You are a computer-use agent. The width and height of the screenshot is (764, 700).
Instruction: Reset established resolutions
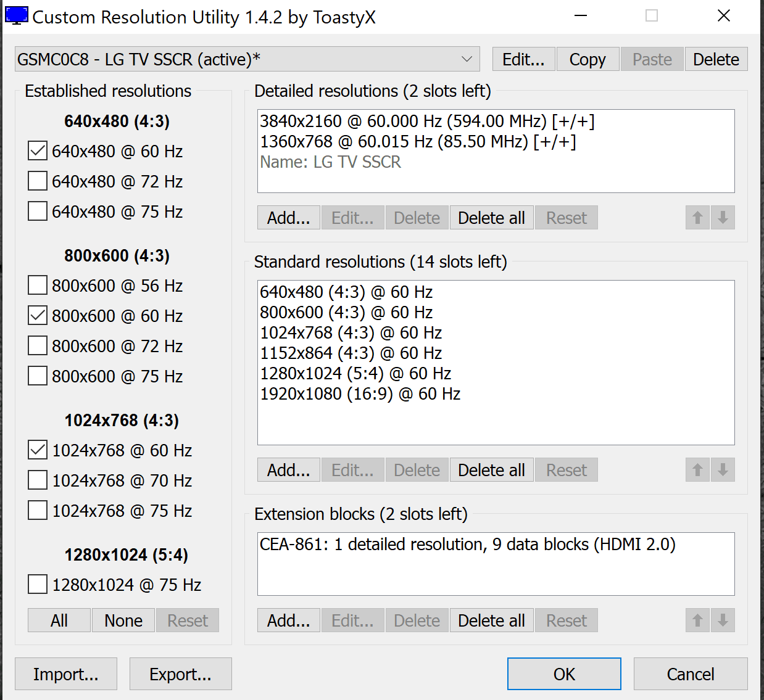(x=188, y=620)
